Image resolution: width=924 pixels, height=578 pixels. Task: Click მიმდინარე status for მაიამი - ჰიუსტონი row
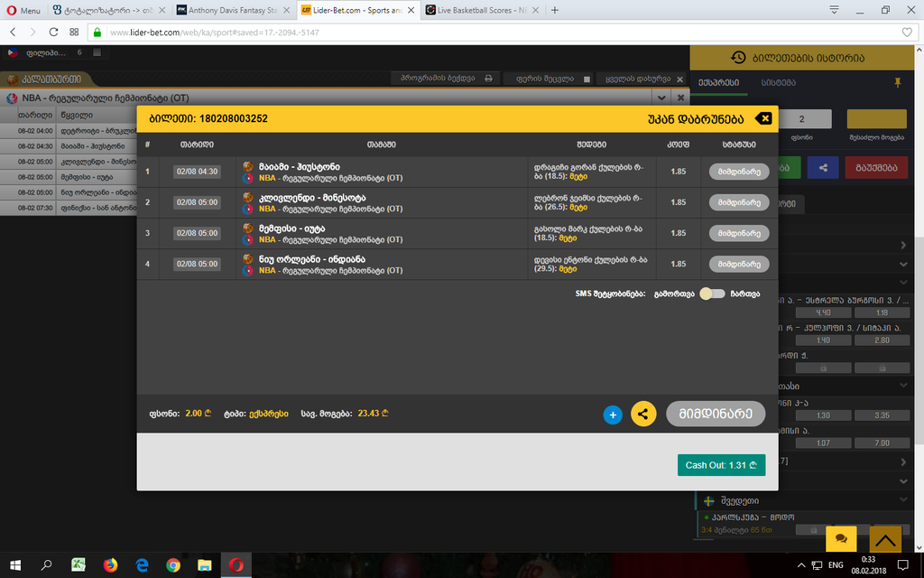(x=739, y=172)
